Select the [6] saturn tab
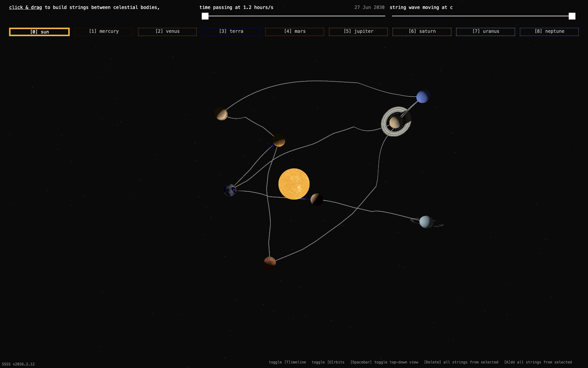 [x=422, y=32]
